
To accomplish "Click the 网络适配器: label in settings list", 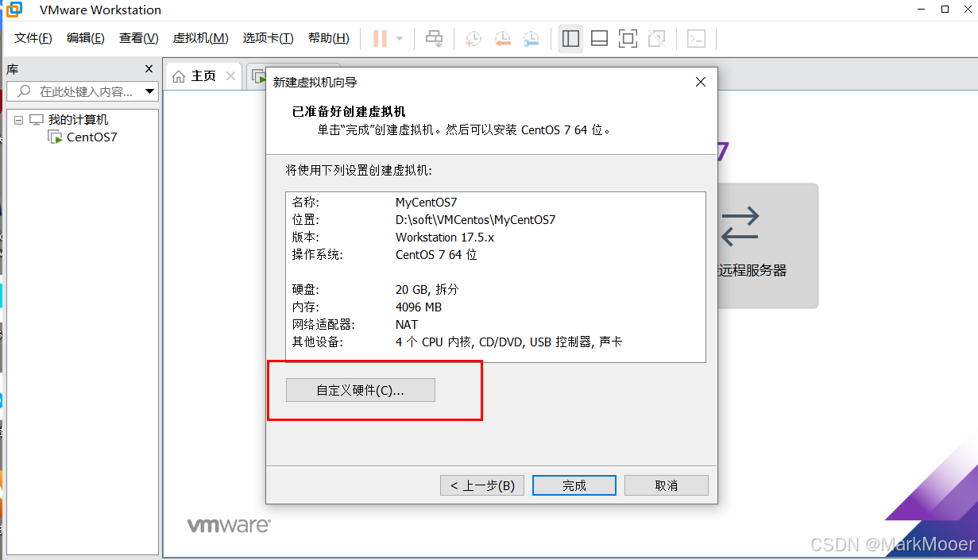I will (323, 325).
